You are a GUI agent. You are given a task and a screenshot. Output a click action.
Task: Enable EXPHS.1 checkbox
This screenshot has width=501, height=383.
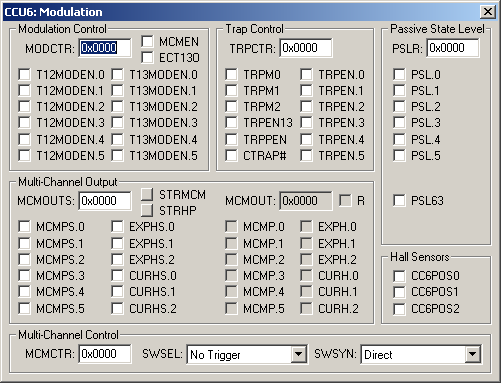click(x=117, y=243)
